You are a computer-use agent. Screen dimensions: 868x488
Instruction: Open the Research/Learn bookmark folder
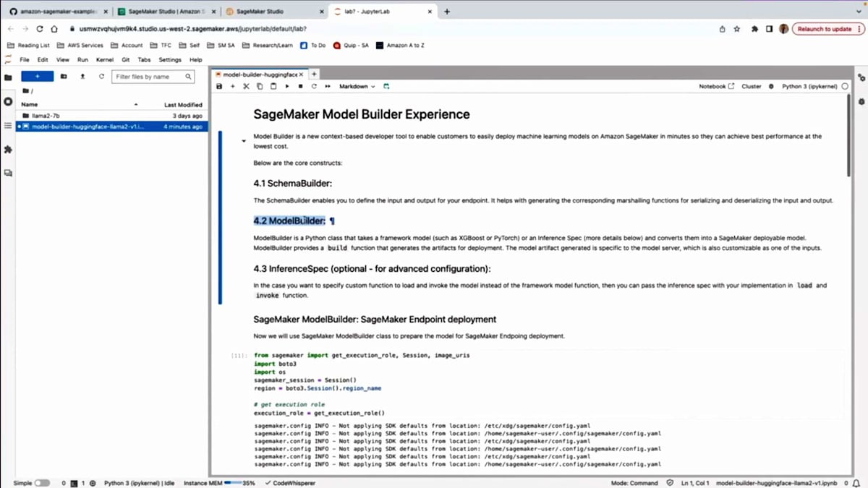click(268, 46)
